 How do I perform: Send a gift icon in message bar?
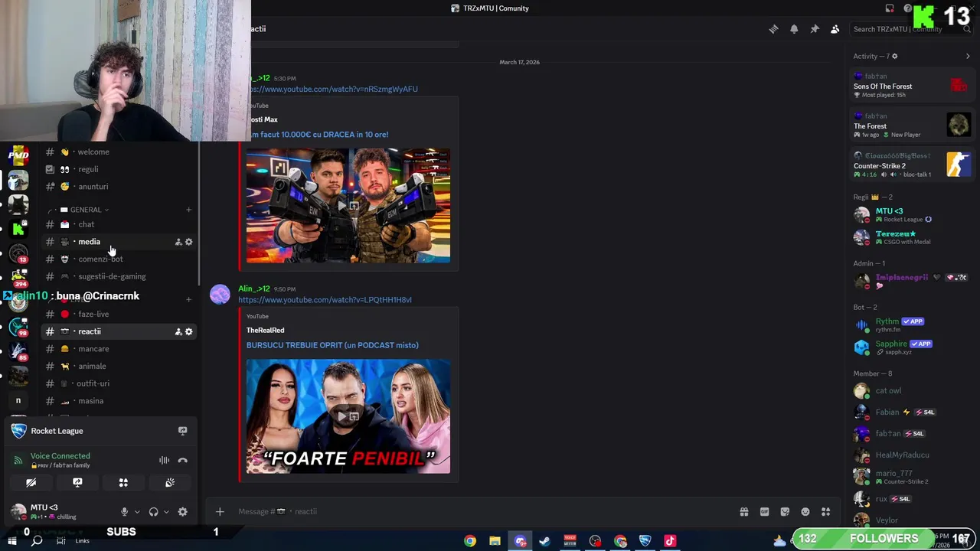[743, 511]
